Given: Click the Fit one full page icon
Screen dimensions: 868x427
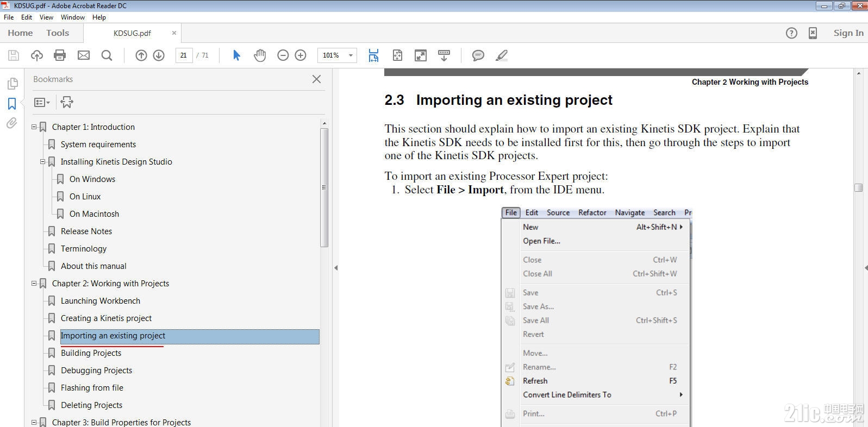Looking at the screenshot, I should coord(397,55).
